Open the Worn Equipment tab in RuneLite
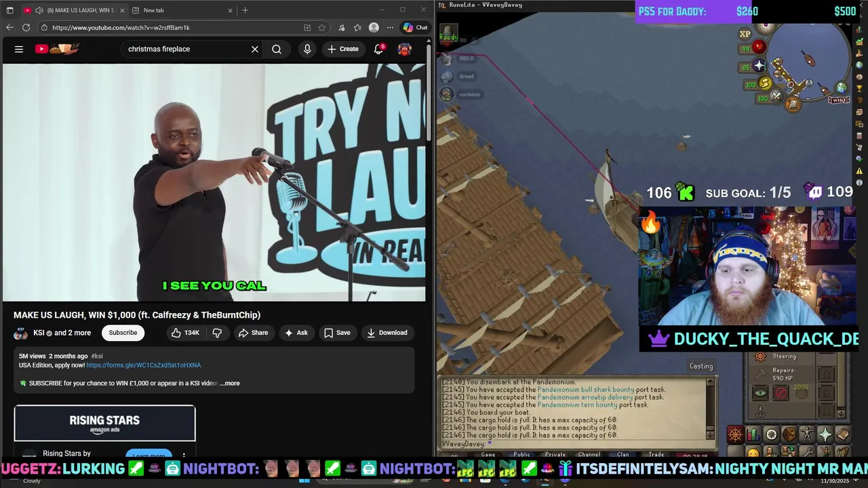Image resolution: width=868 pixels, height=488 pixels. (x=807, y=434)
